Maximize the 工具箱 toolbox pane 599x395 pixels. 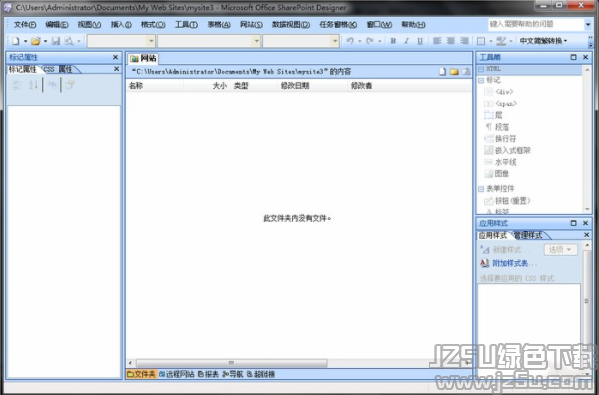pos(573,57)
